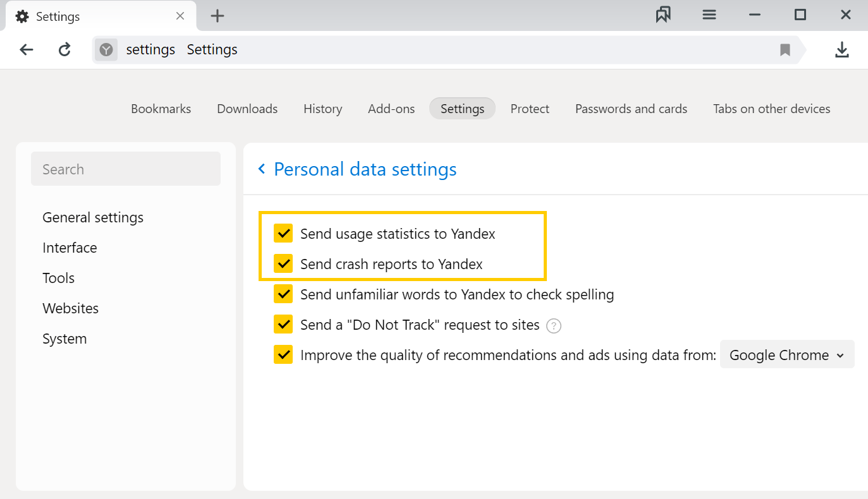Select the Settings browser tab title
868x499 pixels.
(x=58, y=16)
